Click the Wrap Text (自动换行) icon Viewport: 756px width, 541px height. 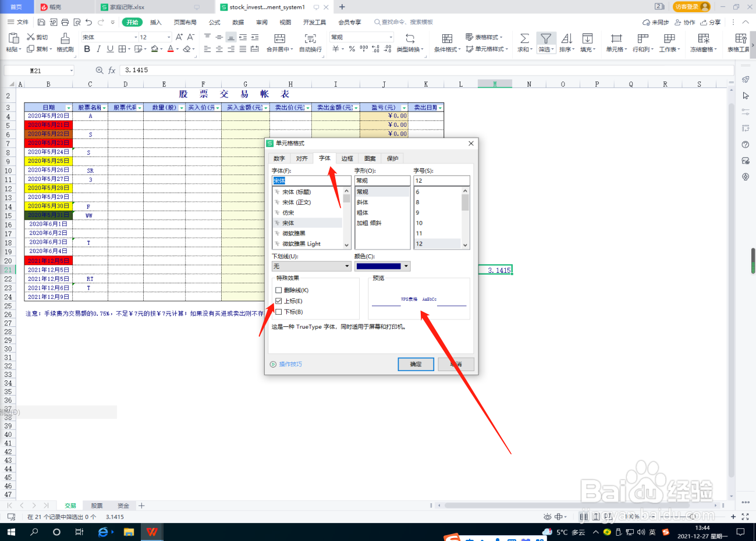point(310,38)
